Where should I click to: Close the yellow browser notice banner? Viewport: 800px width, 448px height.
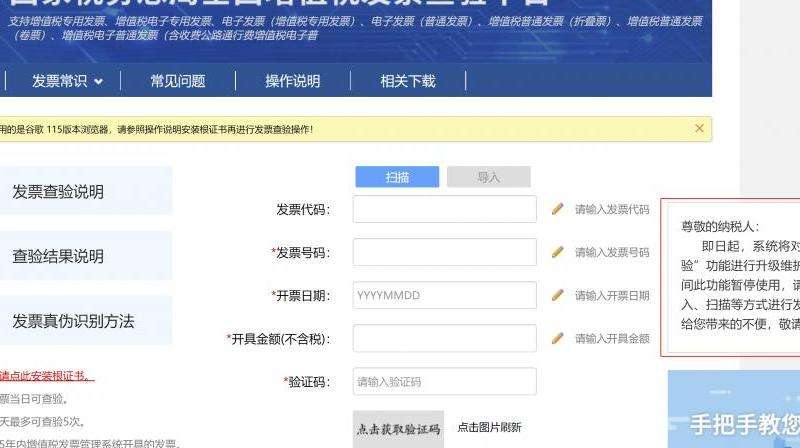[x=699, y=129]
